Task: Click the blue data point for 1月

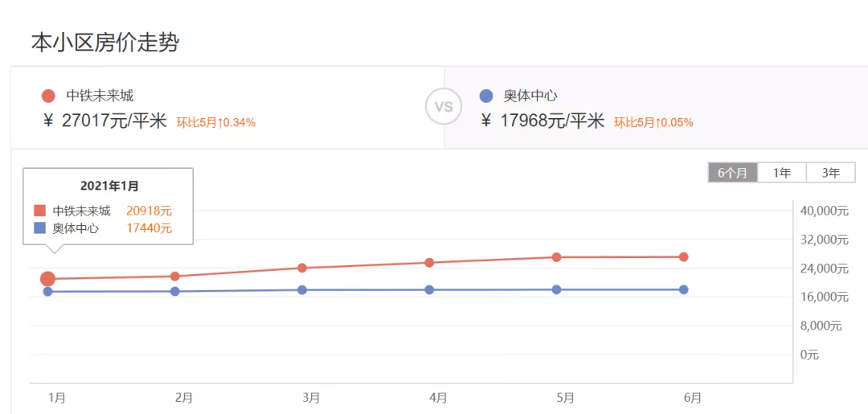Action: point(47,292)
